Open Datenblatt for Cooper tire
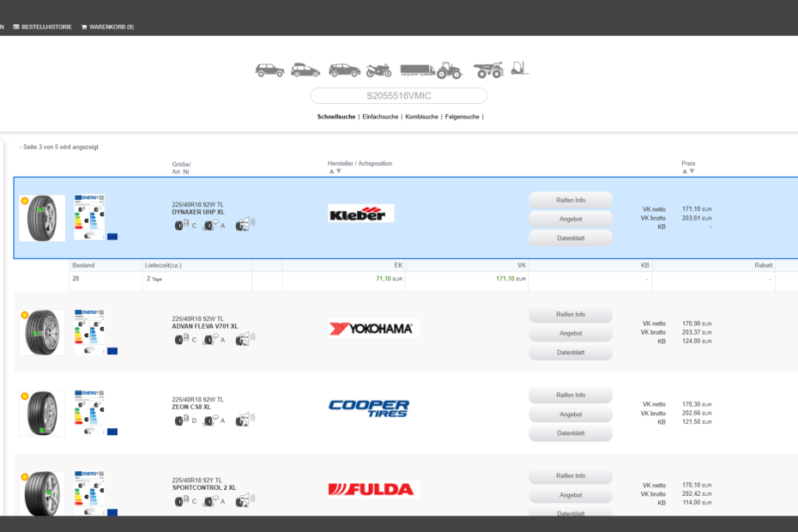This screenshot has height=532, width=798. click(x=571, y=433)
